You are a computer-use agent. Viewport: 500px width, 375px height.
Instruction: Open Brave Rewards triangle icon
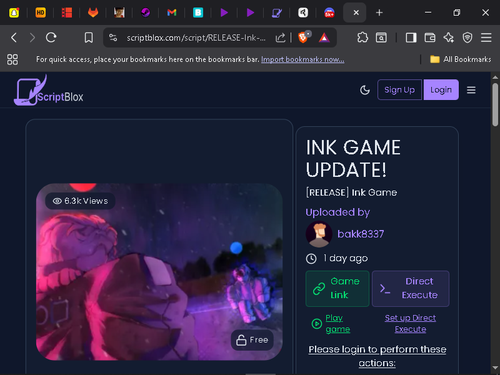click(324, 38)
